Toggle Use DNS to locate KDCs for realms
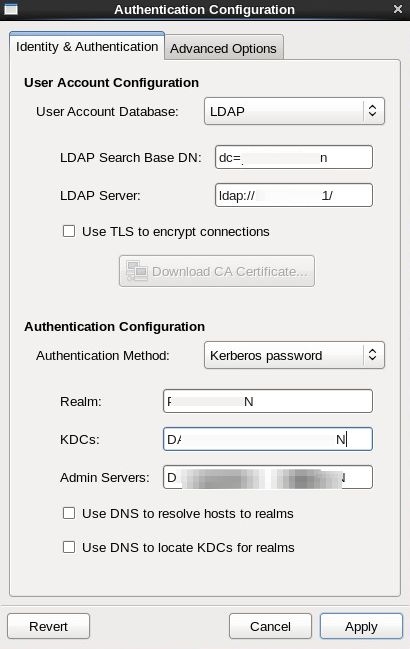Viewport: 410px width, 649px height. tap(69, 547)
